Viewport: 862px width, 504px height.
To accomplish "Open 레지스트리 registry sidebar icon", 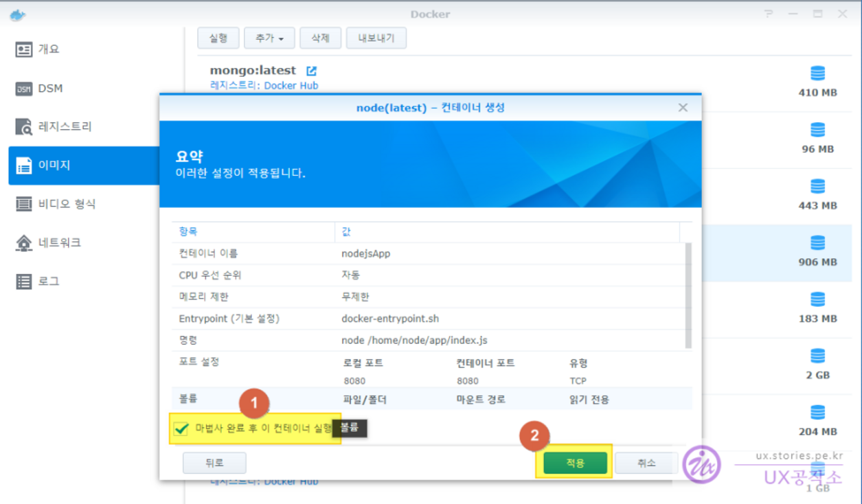I will click(x=24, y=127).
